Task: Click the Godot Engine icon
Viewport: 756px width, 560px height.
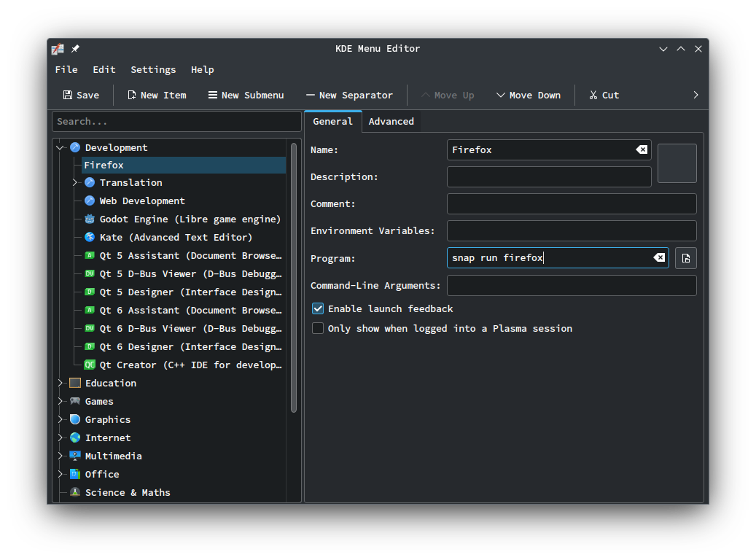Action: [90, 219]
